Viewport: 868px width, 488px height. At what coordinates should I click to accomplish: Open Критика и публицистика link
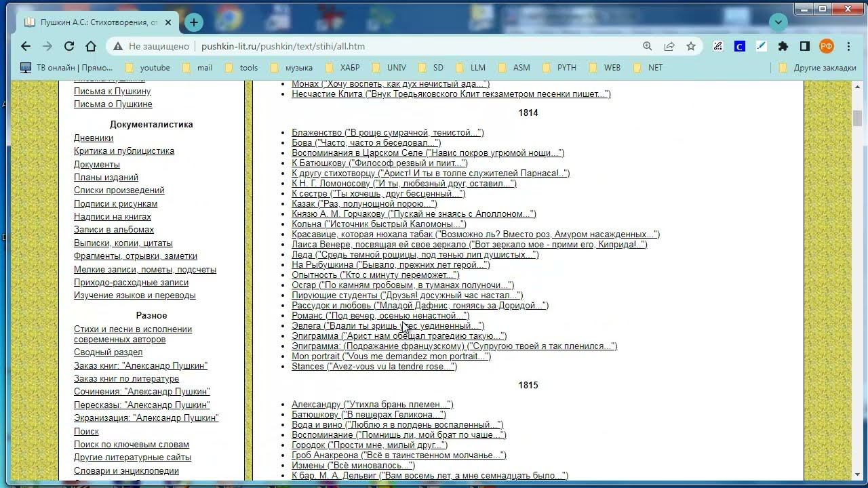(124, 151)
